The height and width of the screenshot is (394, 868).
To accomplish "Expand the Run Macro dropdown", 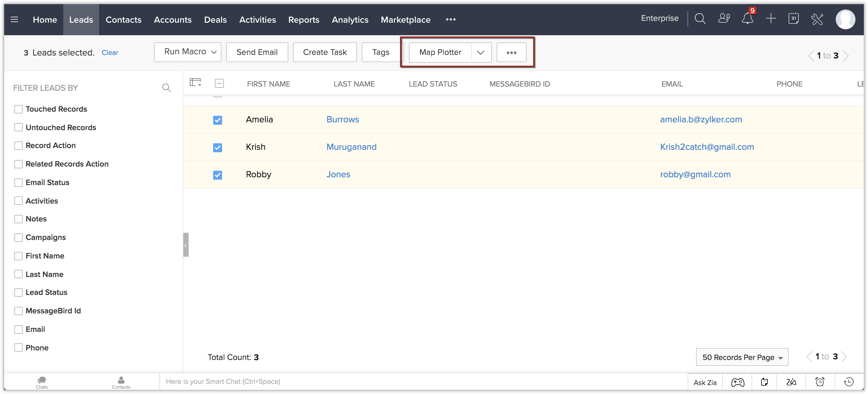I will click(x=187, y=52).
